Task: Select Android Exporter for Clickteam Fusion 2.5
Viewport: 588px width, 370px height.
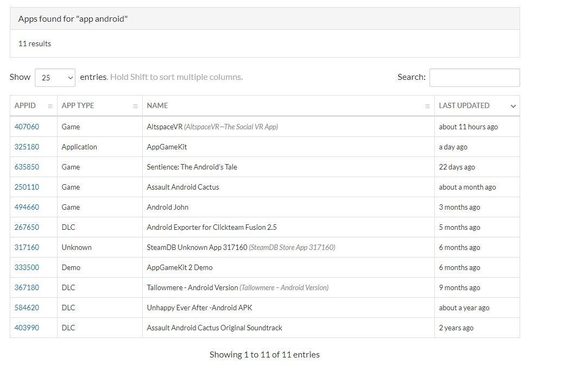Action: point(212,227)
